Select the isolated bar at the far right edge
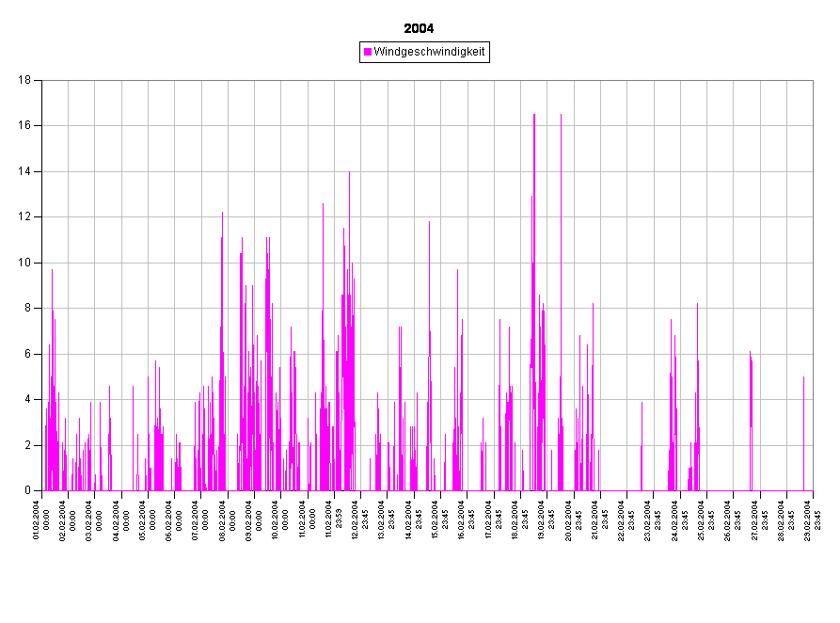The width and height of the screenshot is (840, 623). [803, 433]
